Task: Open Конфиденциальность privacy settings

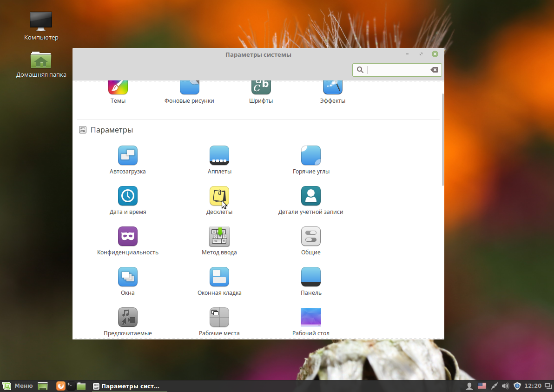Action: [127, 240]
